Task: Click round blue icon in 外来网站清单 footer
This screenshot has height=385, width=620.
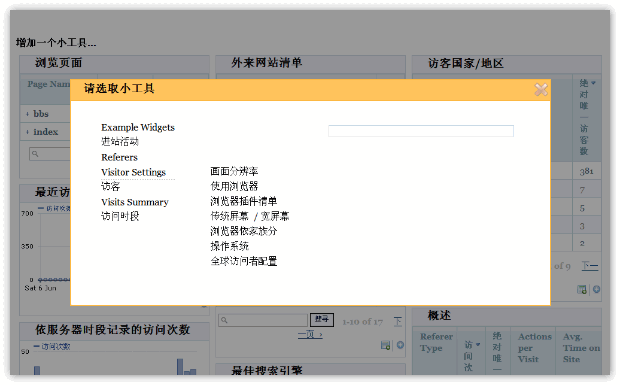Action: click(x=400, y=345)
